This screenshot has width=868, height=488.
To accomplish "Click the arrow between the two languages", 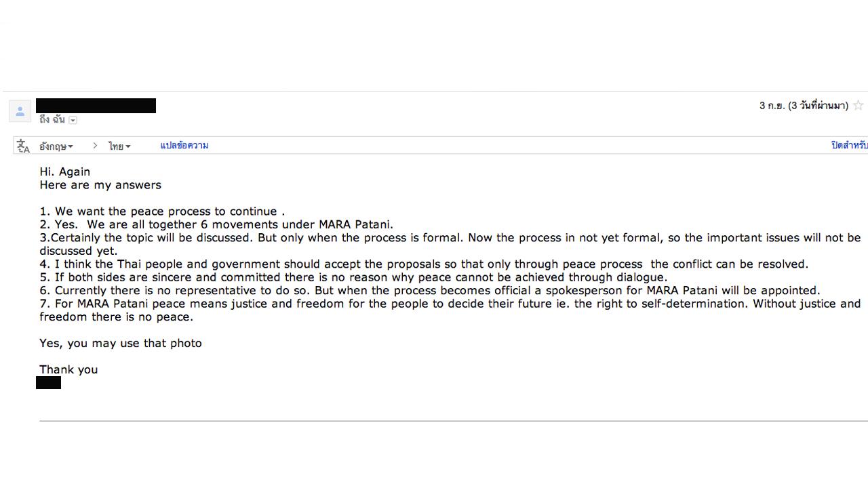I will click(x=95, y=146).
